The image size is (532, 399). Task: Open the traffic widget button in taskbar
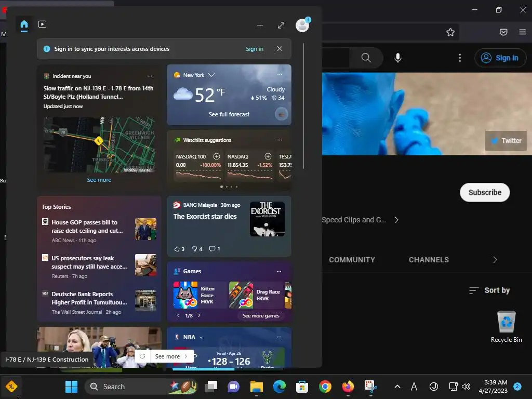point(11,387)
